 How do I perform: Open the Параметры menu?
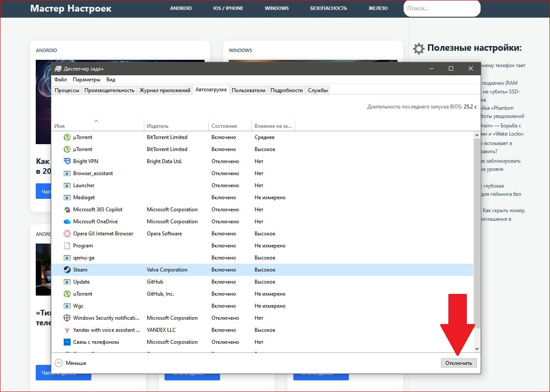(87, 80)
